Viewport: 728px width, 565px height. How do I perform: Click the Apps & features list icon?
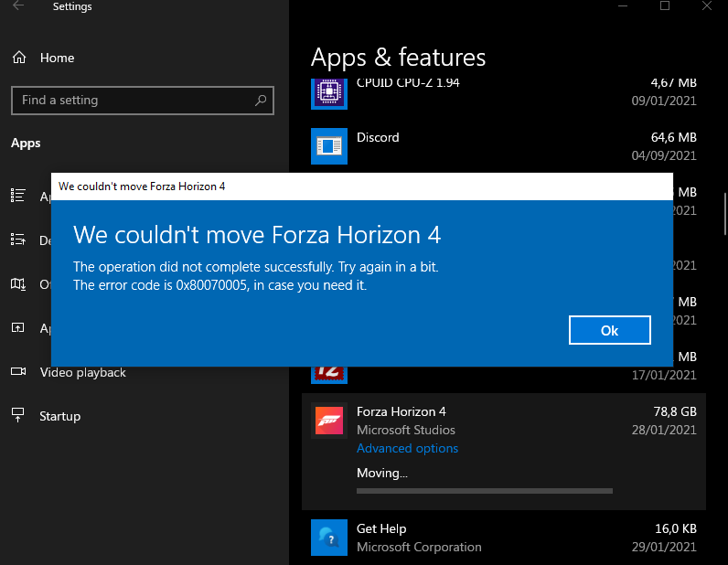pos(18,196)
